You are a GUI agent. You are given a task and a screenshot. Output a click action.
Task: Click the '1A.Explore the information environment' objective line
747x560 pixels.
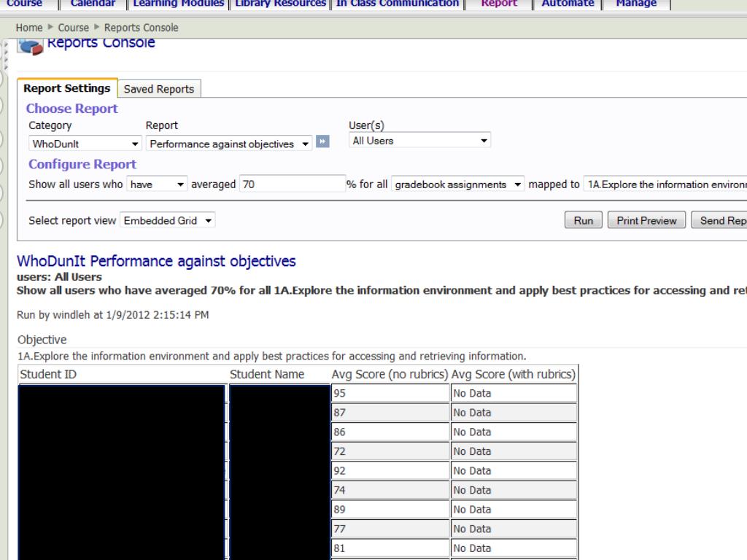(x=272, y=356)
